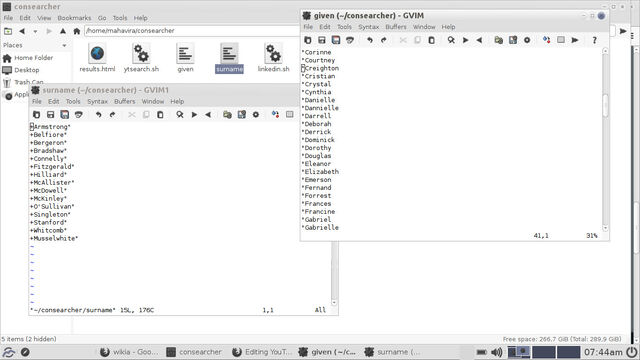Screen dimensions: 640x360
Task: Click Print icon in surname GVIM1 toolbar
Action: coord(78,115)
